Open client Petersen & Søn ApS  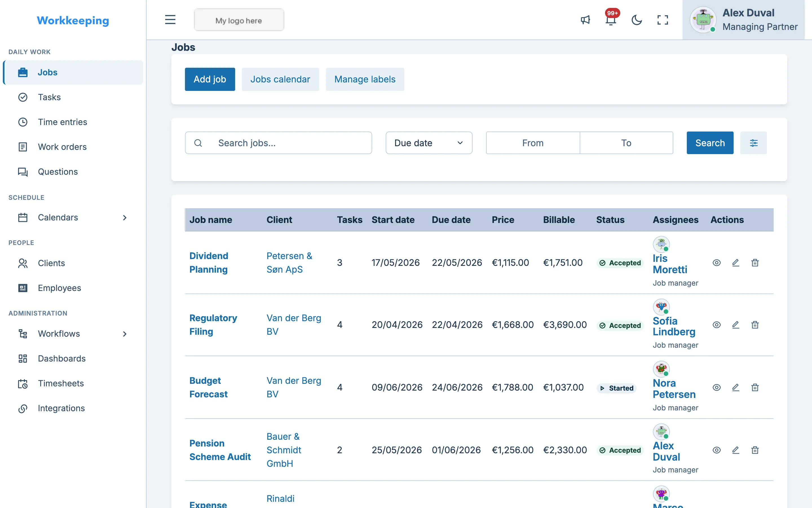[289, 263]
